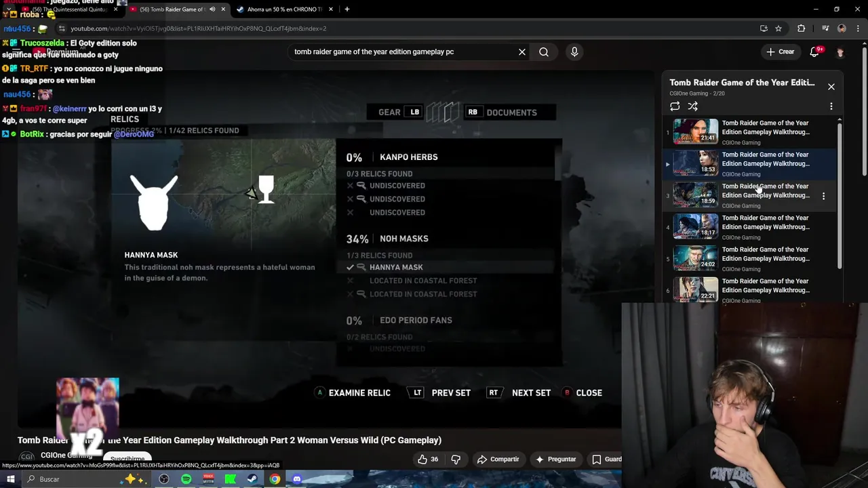868x488 pixels.
Task: Dislike the video
Action: tap(456, 459)
